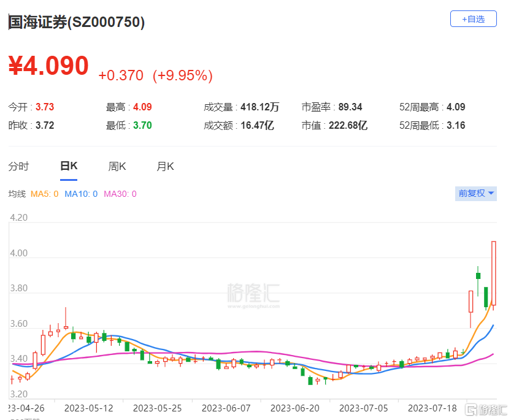Click the 2023-06-07 date axis label

226,408
